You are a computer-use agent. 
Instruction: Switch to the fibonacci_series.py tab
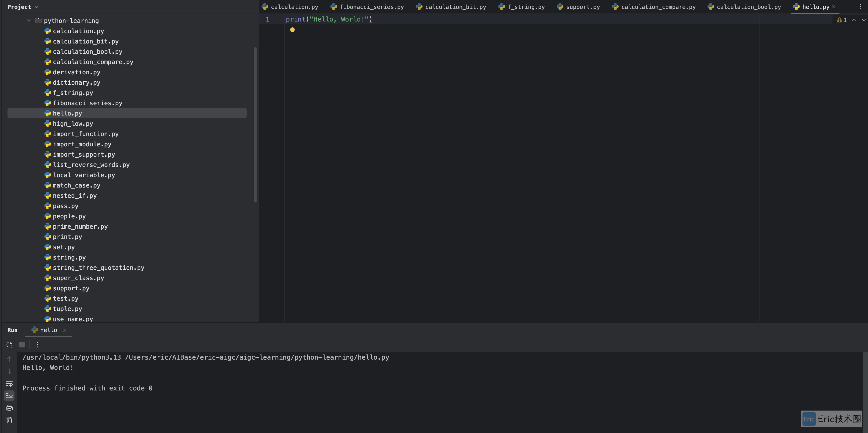(x=367, y=7)
